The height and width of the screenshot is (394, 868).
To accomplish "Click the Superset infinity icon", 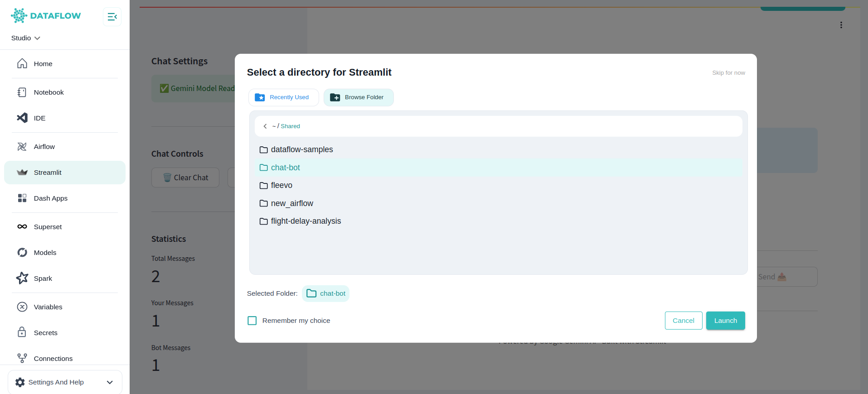I will (x=22, y=227).
